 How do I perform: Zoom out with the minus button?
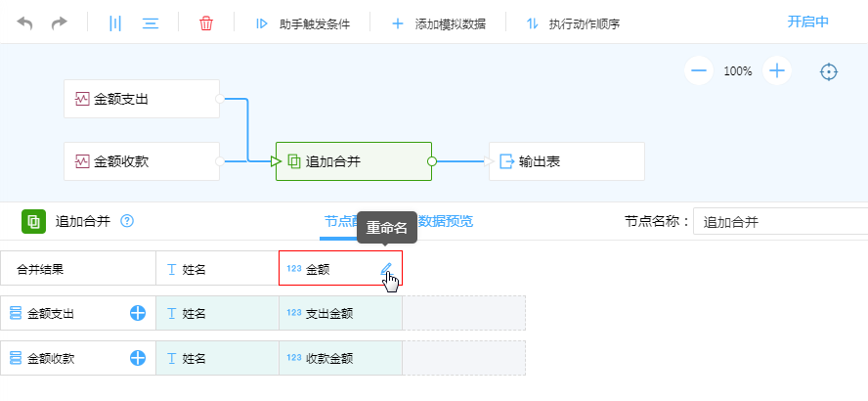(698, 71)
